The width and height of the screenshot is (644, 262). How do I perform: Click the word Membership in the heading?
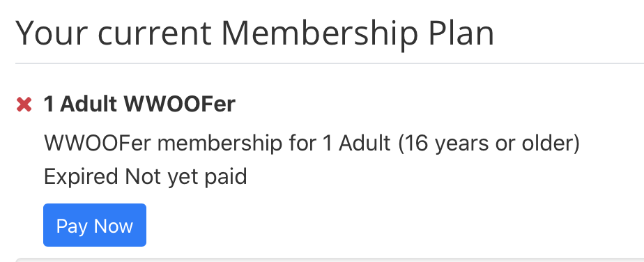coord(319,33)
